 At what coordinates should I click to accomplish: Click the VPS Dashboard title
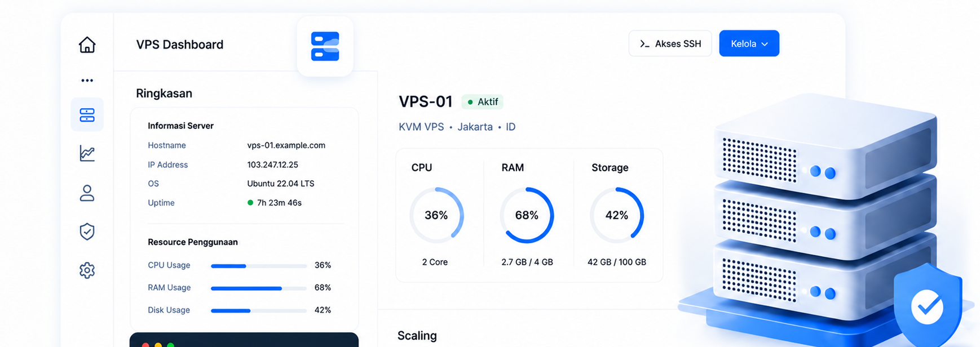(x=180, y=45)
